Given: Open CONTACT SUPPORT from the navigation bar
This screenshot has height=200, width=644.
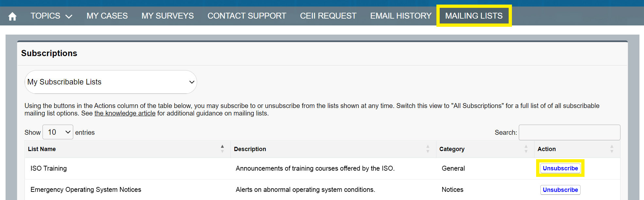Looking at the screenshot, I should pos(247,15).
